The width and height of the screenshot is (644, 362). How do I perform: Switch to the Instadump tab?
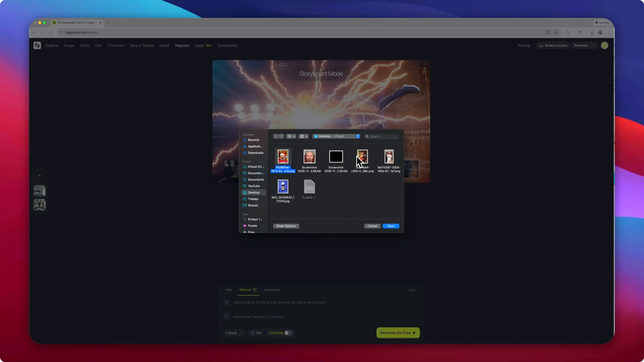pyautogui.click(x=272, y=290)
